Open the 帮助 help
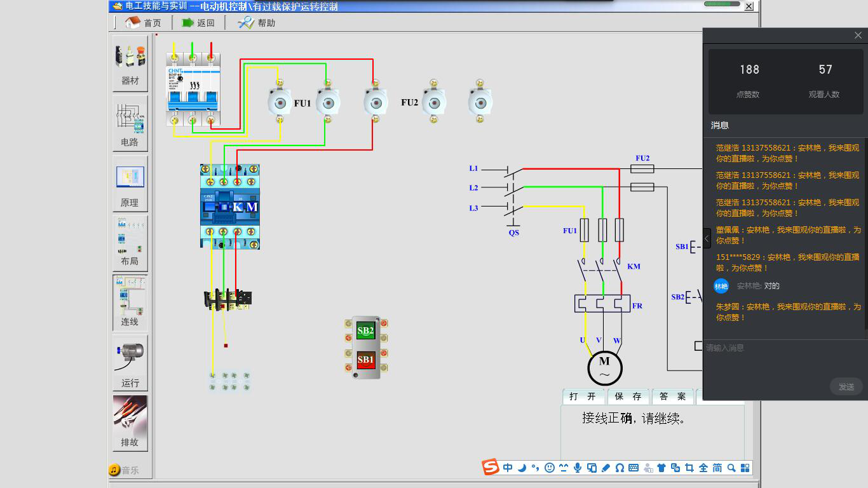 257,23
